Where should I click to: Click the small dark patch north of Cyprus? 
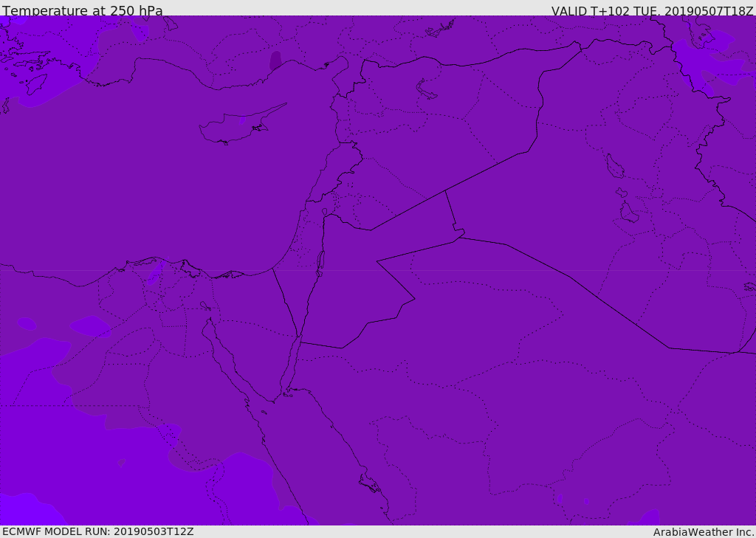click(x=276, y=61)
